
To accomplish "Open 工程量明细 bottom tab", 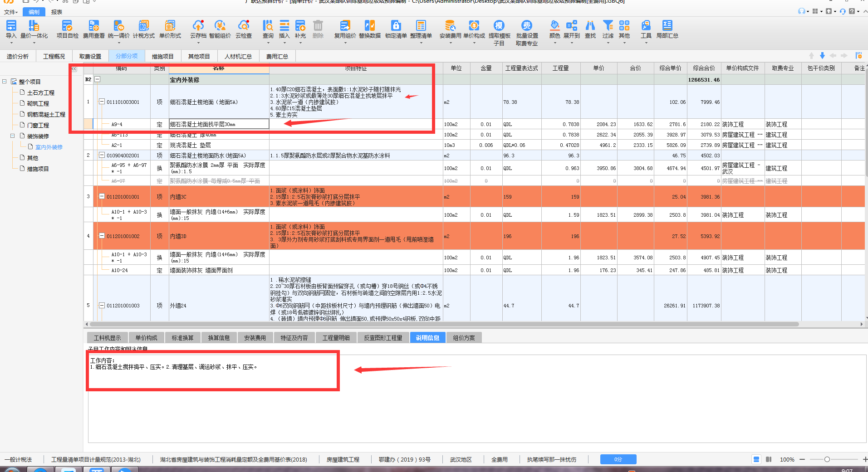I will pos(336,338).
